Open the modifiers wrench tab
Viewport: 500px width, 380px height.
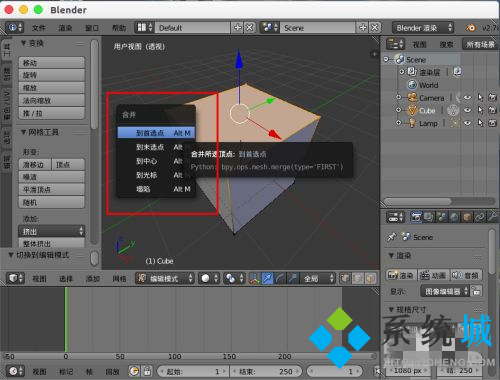[x=492, y=217]
